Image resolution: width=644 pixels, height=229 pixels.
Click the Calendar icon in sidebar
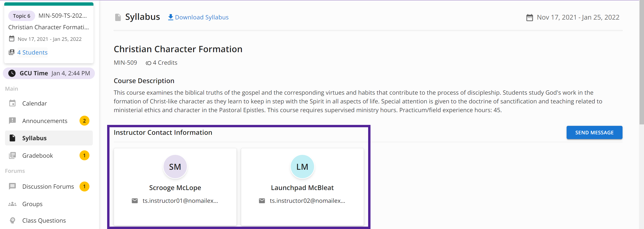click(12, 103)
